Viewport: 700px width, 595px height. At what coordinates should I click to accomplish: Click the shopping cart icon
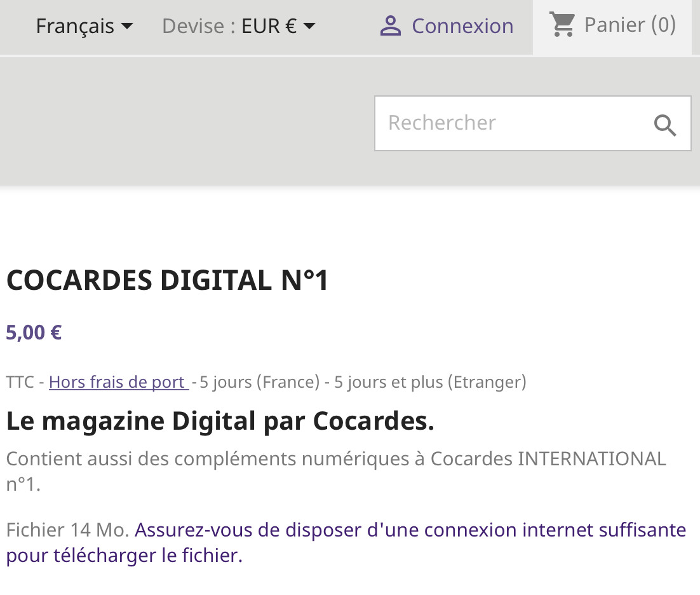pyautogui.click(x=562, y=25)
